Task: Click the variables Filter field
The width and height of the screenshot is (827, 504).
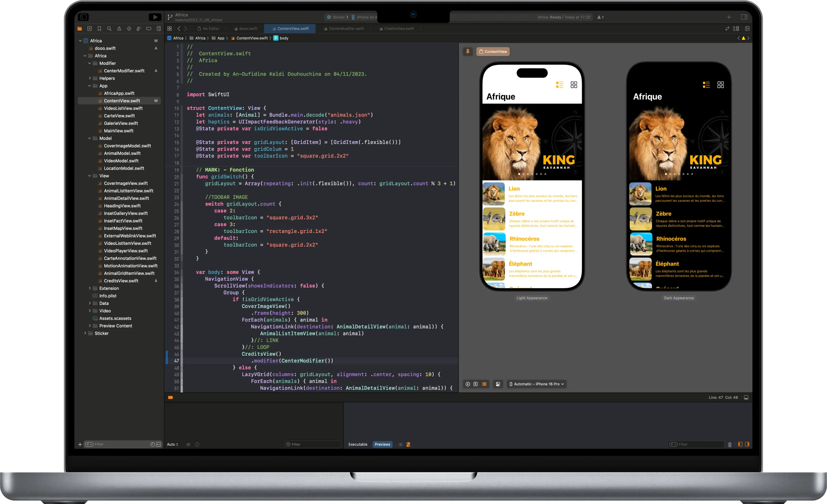Action: 313,444
